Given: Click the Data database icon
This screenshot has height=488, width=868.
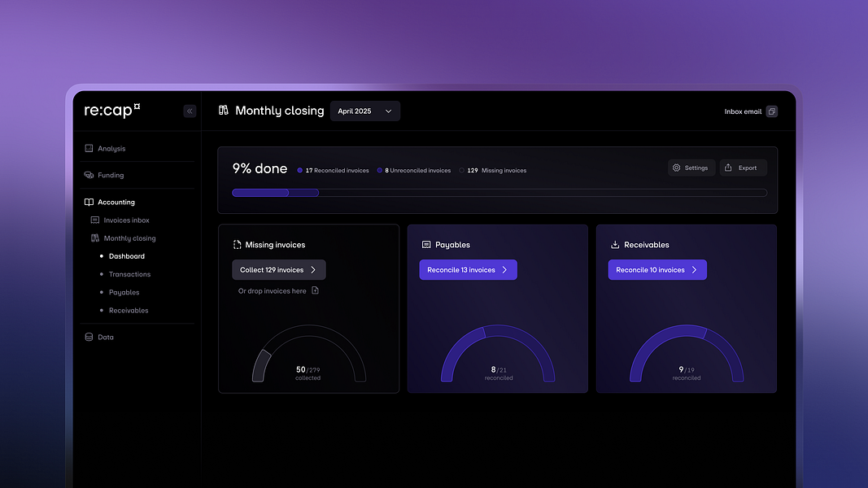Looking at the screenshot, I should 89,337.
